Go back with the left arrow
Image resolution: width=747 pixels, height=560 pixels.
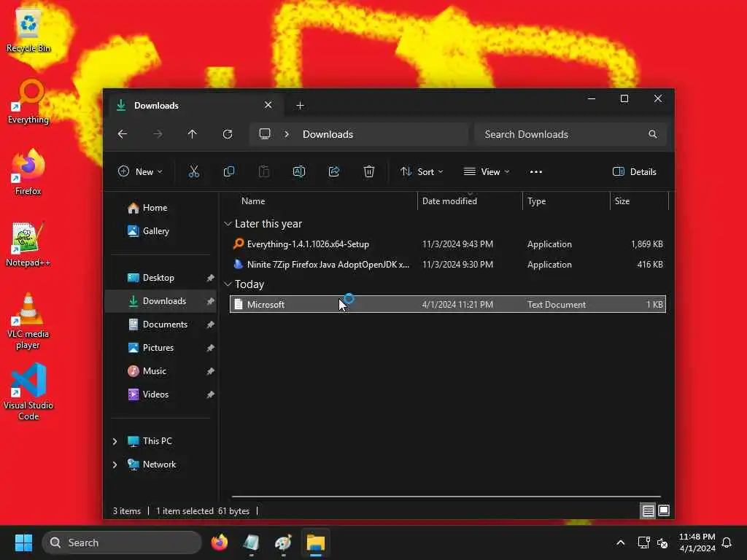coord(123,134)
